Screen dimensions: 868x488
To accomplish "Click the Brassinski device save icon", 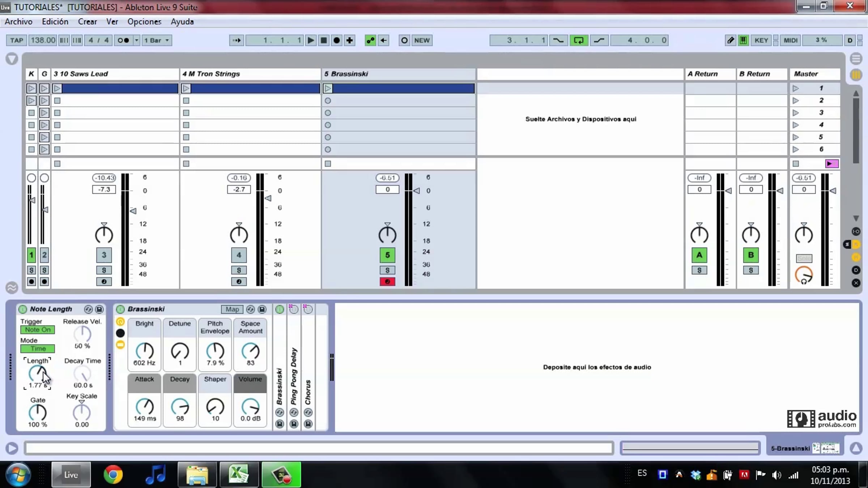I will pyautogui.click(x=262, y=309).
